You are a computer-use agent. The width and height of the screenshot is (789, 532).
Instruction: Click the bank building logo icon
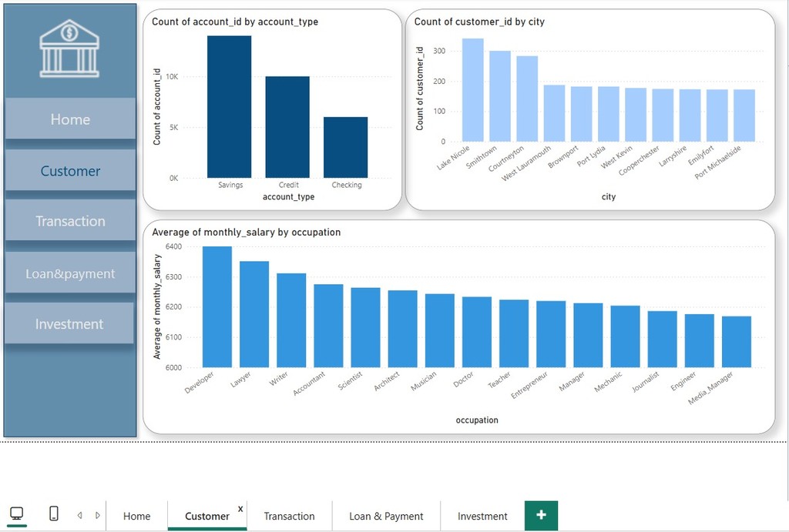[x=69, y=49]
